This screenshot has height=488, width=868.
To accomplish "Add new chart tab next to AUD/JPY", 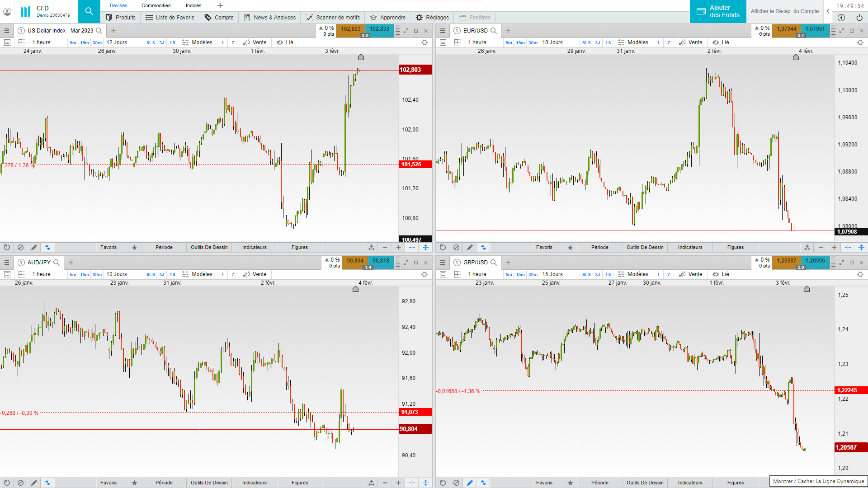I will point(71,263).
